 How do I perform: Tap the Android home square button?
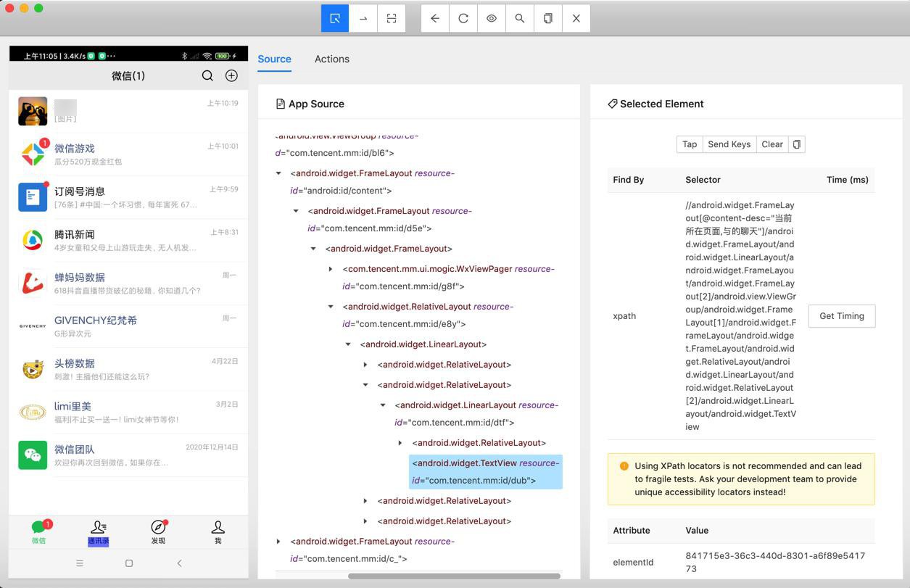coord(129,563)
